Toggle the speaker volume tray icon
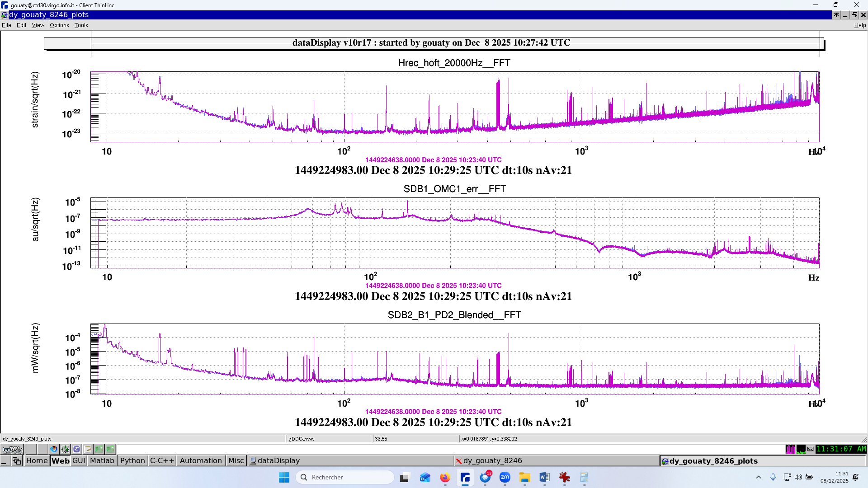This screenshot has height=488, width=868. click(x=798, y=477)
